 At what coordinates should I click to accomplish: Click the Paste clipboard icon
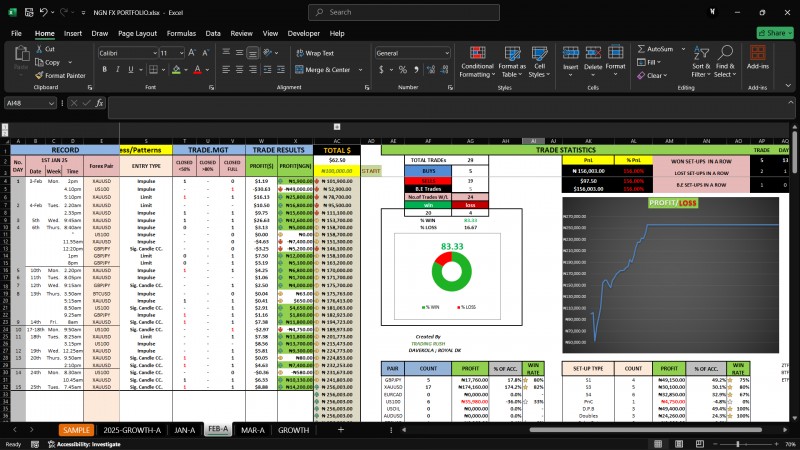pos(21,53)
